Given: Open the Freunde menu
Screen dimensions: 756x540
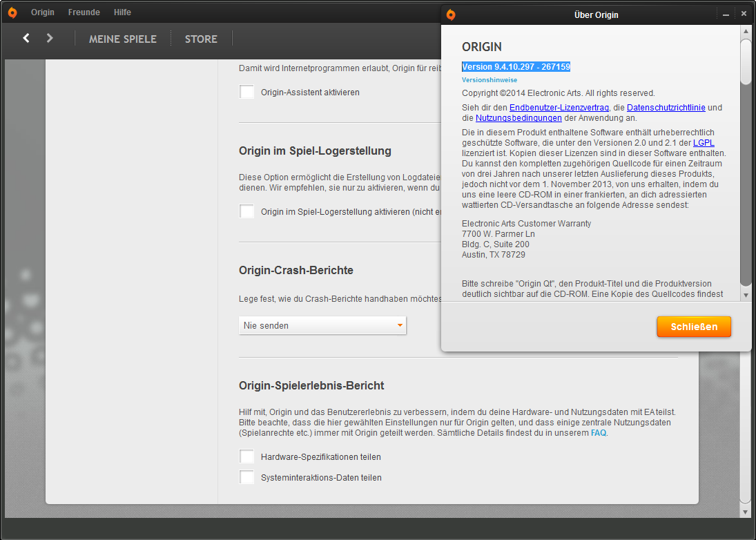Looking at the screenshot, I should click(x=84, y=12).
